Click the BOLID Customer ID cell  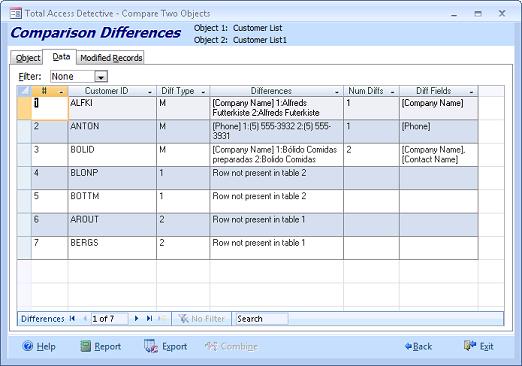tap(112, 155)
